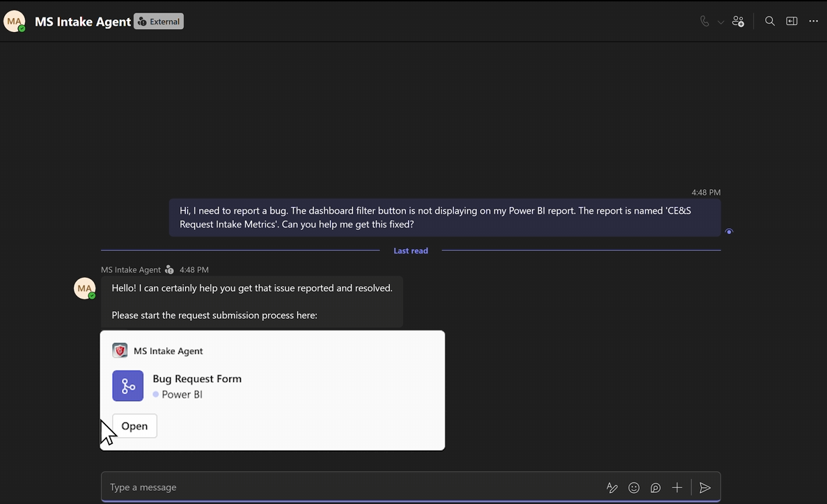Image resolution: width=827 pixels, height=504 pixels.
Task: Click the audio call phone icon
Action: pos(704,21)
